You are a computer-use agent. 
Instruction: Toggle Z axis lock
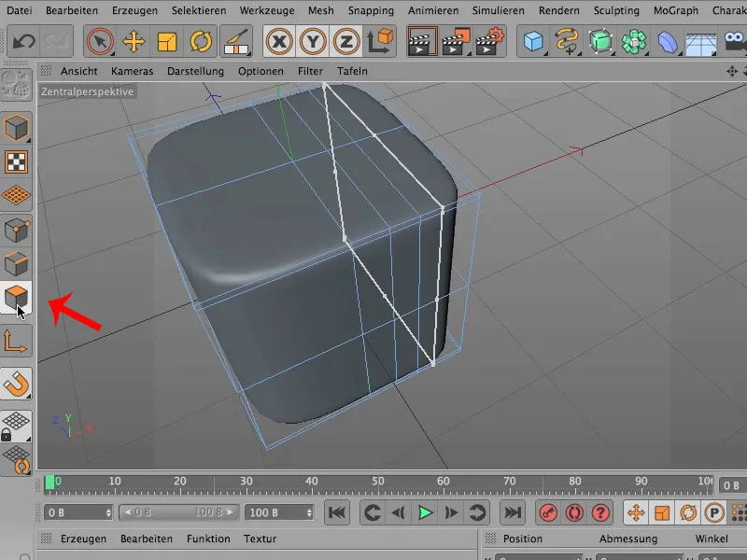[345, 41]
